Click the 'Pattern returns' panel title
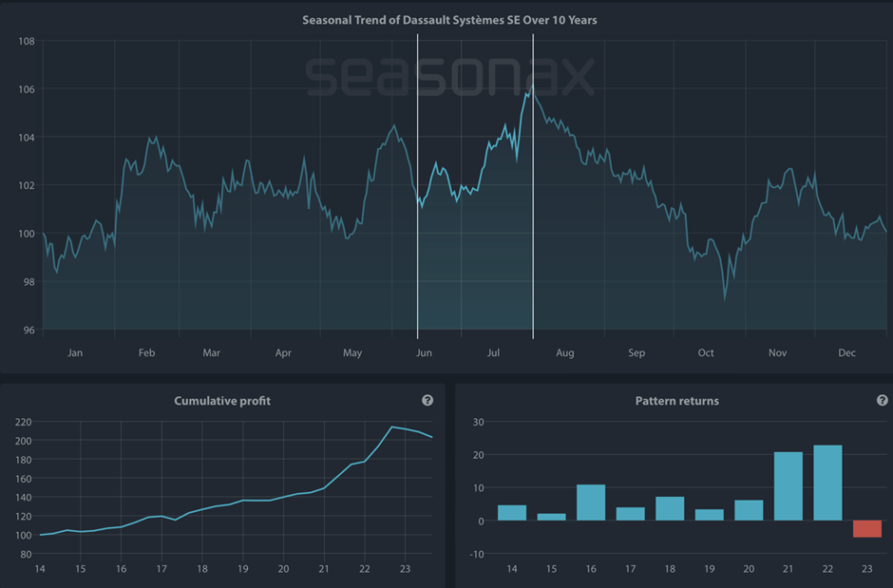Image resolution: width=893 pixels, height=588 pixels. coord(677,401)
